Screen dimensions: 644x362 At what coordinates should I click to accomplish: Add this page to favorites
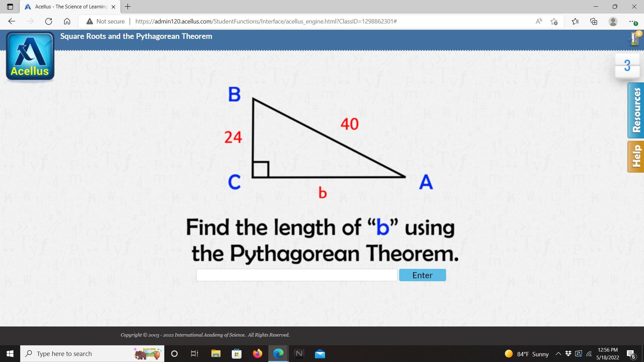tap(554, 21)
